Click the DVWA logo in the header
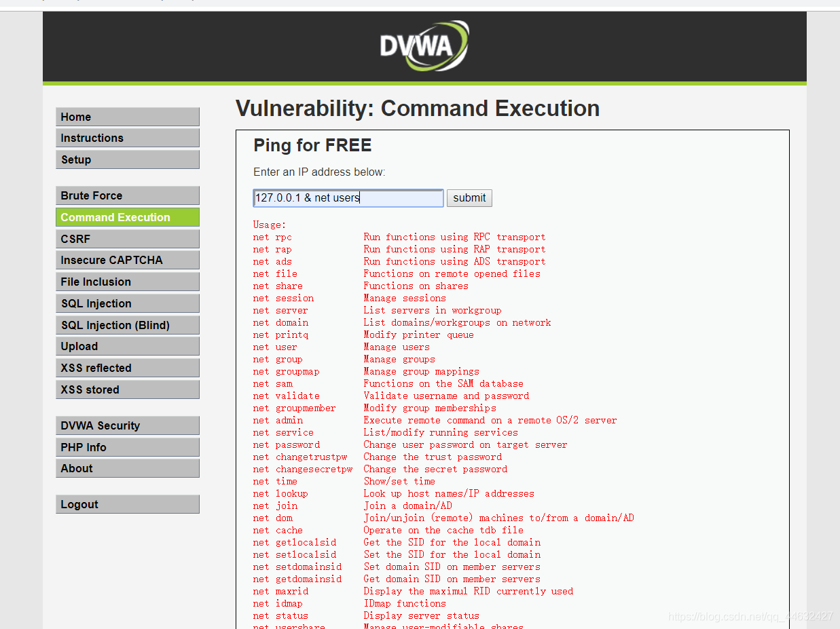Image resolution: width=840 pixels, height=629 pixels. [x=424, y=46]
